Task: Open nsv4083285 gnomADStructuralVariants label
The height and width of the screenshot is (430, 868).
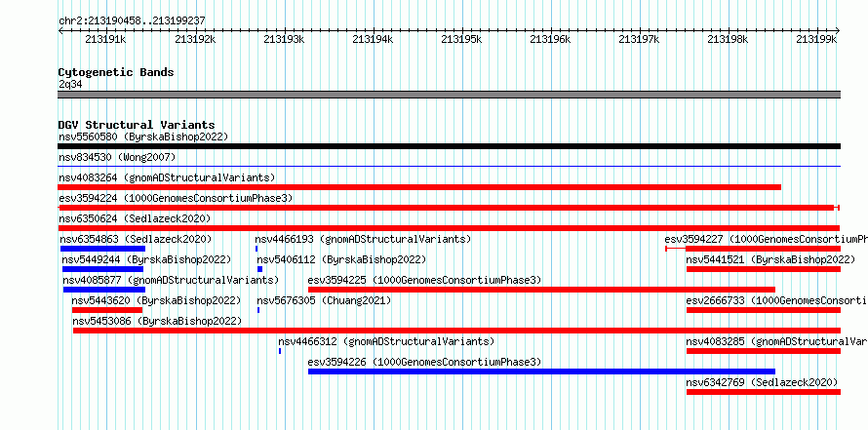Action: coord(776,341)
